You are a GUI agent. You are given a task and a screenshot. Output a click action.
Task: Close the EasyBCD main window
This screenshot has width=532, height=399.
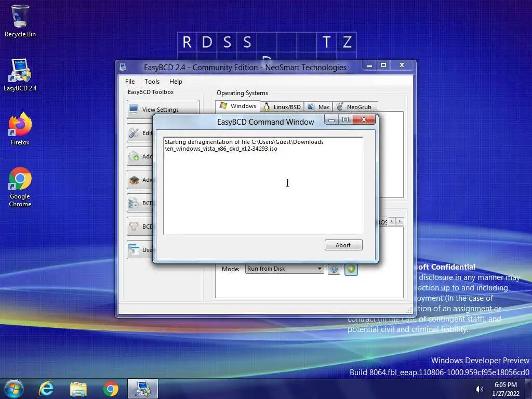pyautogui.click(x=402, y=65)
